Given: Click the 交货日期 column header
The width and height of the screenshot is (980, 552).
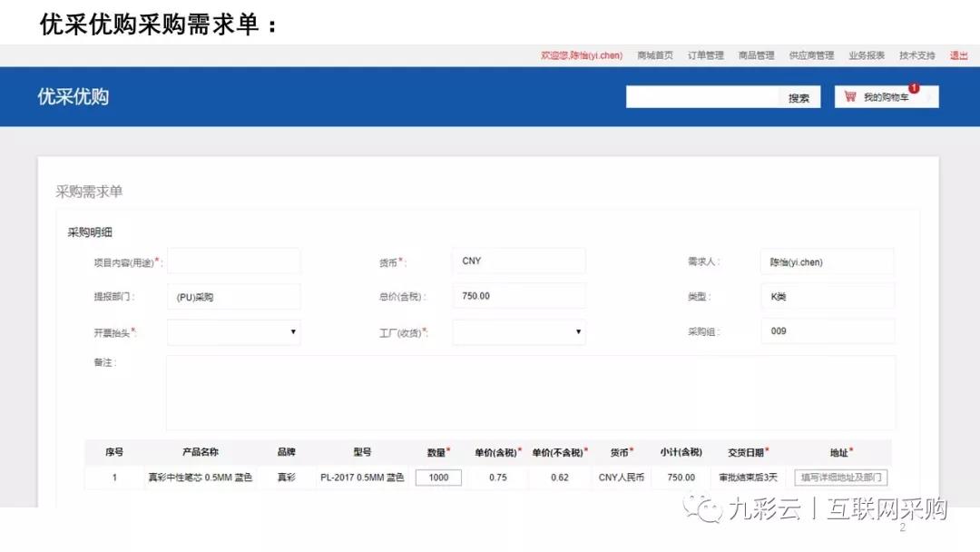Looking at the screenshot, I should tap(748, 452).
